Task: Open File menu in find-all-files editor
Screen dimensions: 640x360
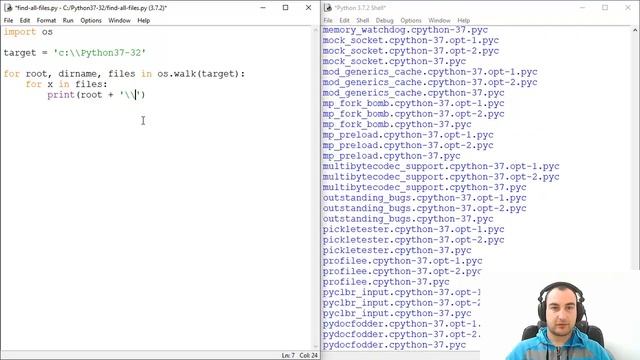Action: click(8, 20)
